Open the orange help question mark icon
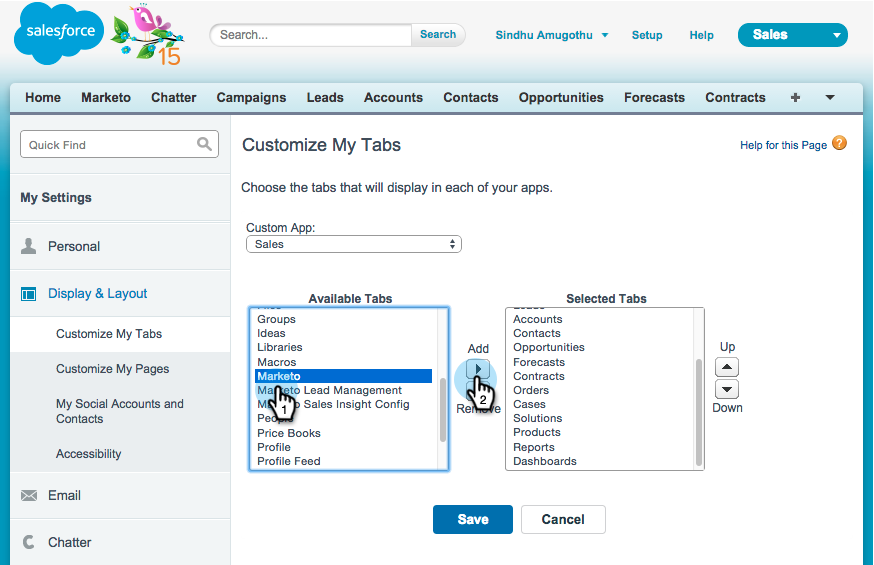Viewport: 874px width, 565px height. [x=839, y=143]
